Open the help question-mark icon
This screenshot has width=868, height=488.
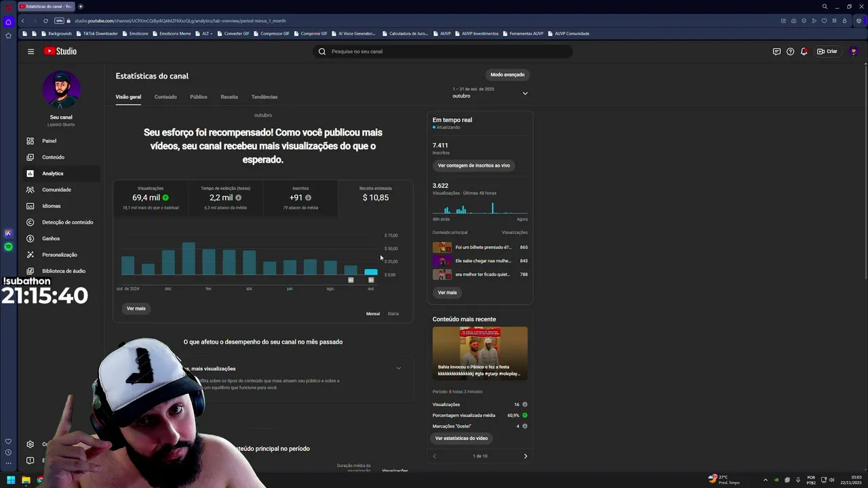coord(790,52)
